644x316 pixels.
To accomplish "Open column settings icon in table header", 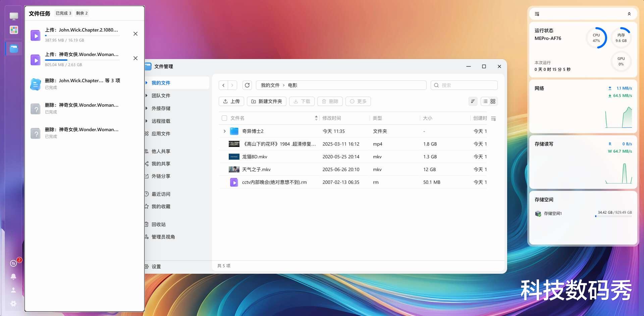I will point(493,118).
